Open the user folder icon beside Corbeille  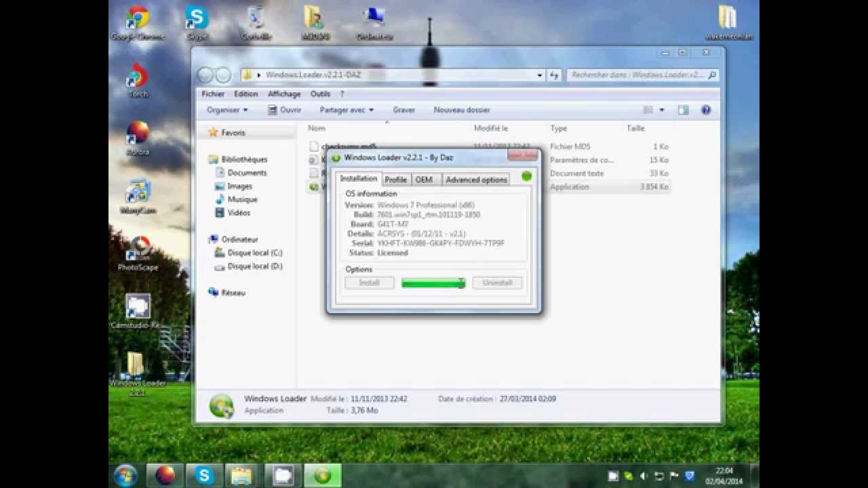point(315,23)
